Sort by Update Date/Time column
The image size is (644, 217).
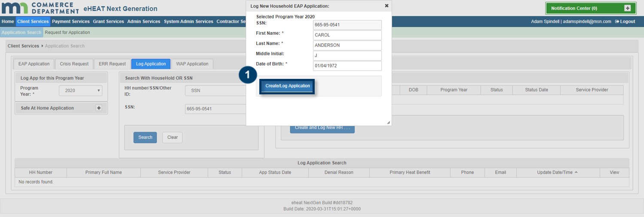click(x=558, y=172)
